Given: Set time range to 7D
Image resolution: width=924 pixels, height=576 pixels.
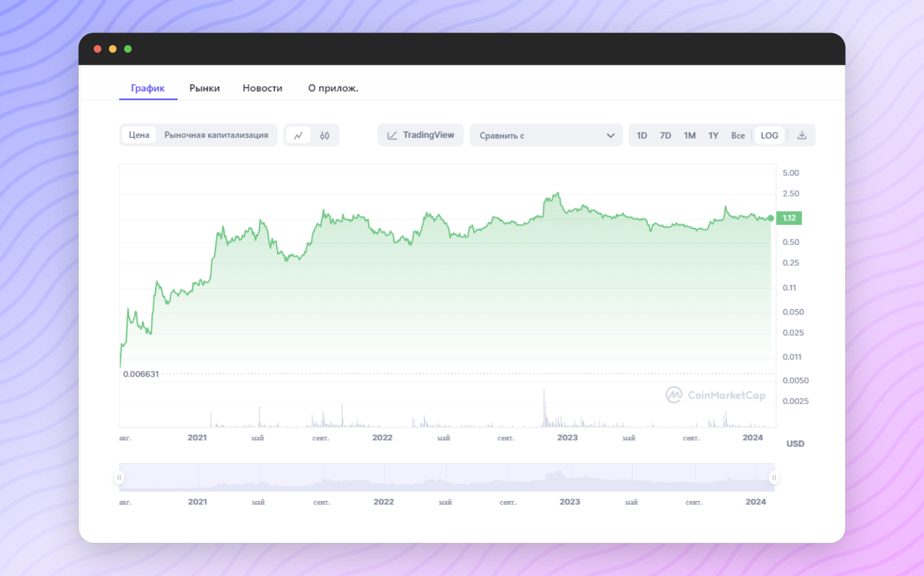Looking at the screenshot, I should (x=665, y=135).
